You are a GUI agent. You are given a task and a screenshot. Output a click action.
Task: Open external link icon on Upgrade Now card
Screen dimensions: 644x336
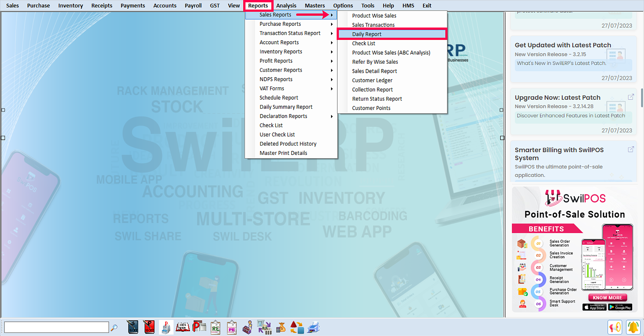[x=631, y=97]
